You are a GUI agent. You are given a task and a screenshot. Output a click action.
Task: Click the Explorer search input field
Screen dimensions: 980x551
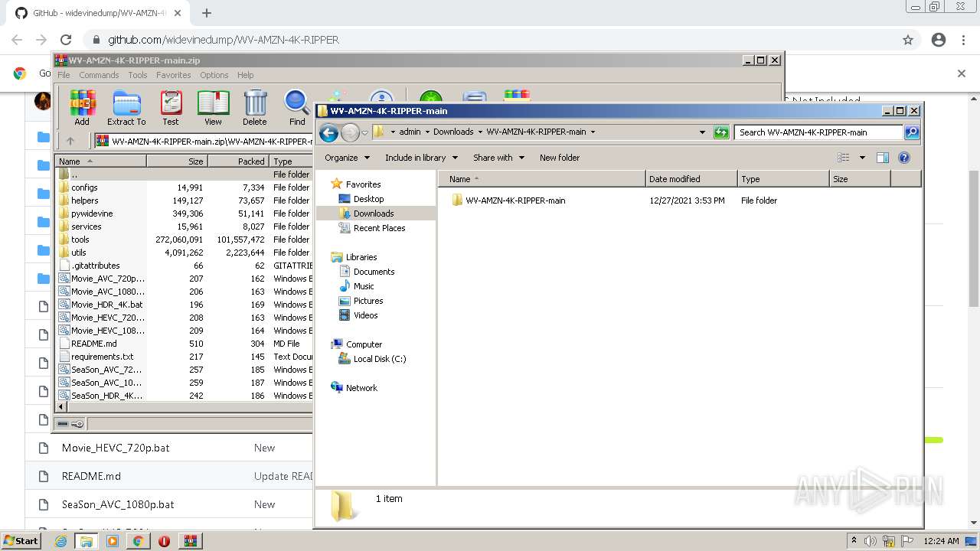pos(818,132)
